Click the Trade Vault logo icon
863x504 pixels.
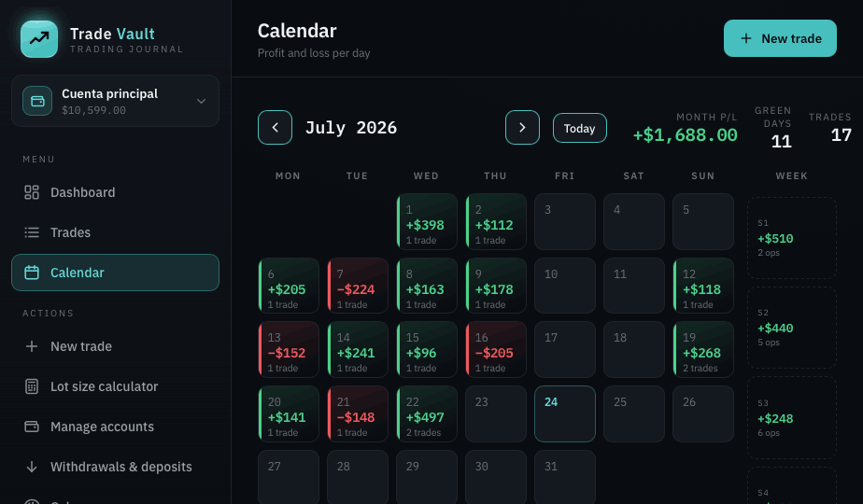pos(39,39)
